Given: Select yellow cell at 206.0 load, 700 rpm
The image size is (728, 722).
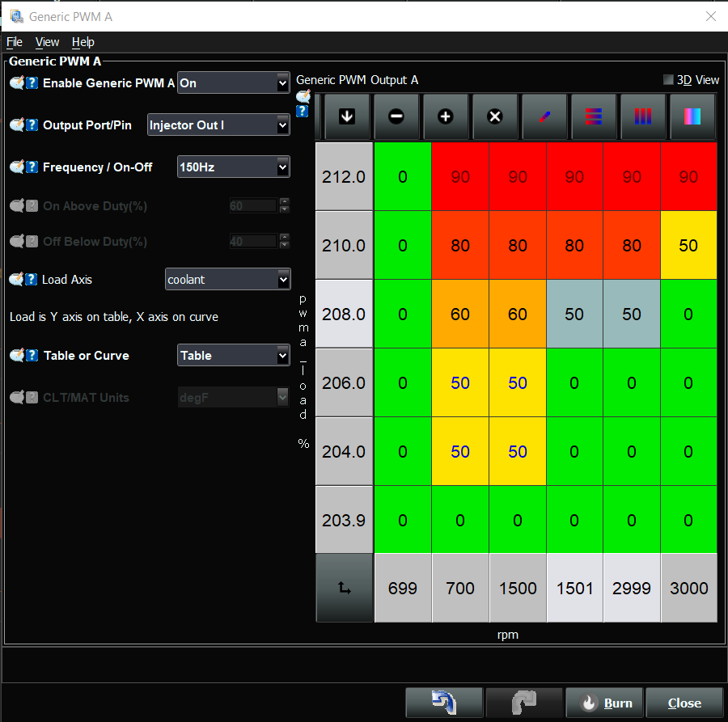Looking at the screenshot, I should 460,382.
